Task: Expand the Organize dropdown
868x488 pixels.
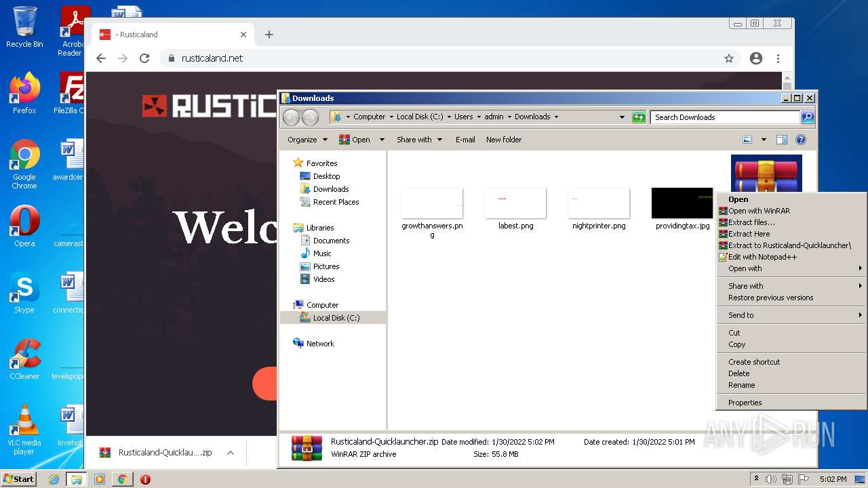Action: click(x=307, y=140)
